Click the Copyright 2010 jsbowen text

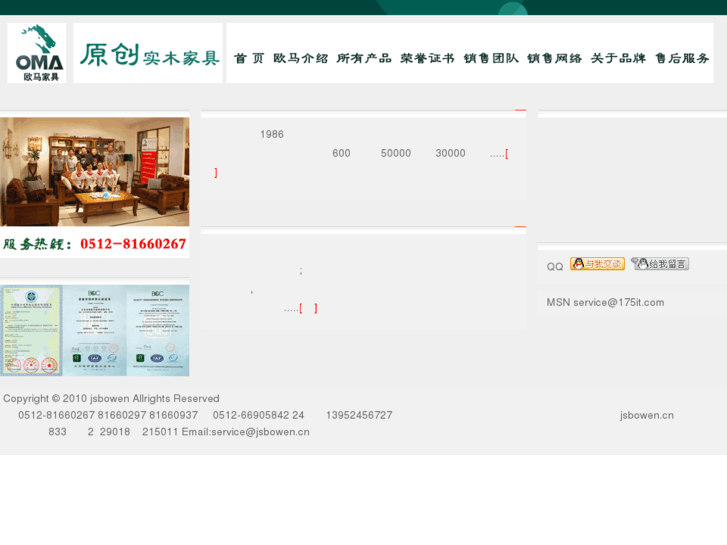[x=111, y=398]
